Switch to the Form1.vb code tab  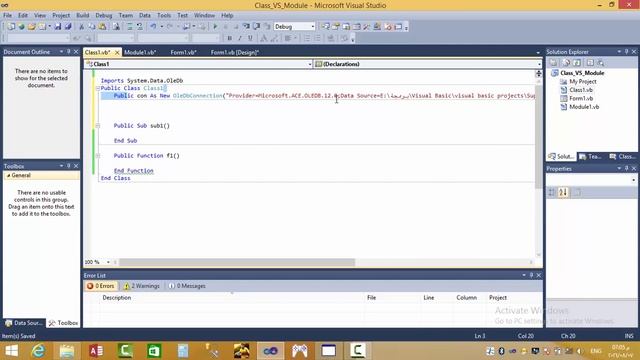[183, 52]
